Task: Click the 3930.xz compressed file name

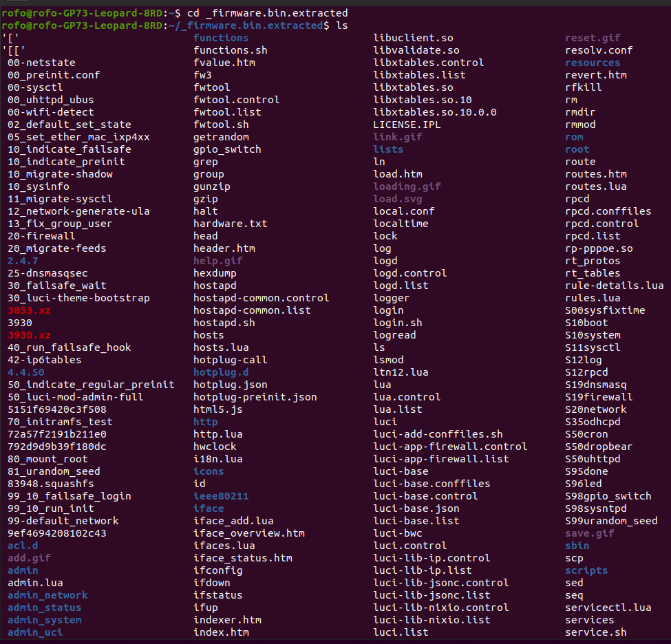Action: (28, 335)
